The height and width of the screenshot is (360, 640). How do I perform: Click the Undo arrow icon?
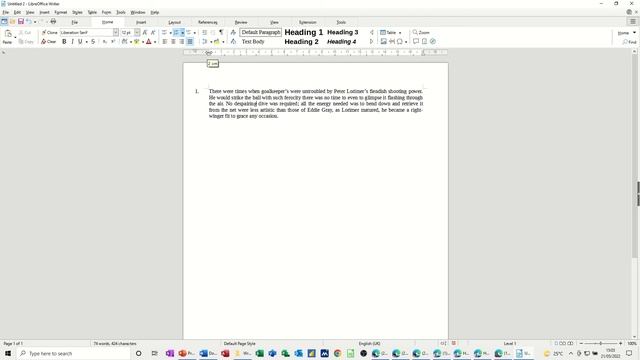29,22
